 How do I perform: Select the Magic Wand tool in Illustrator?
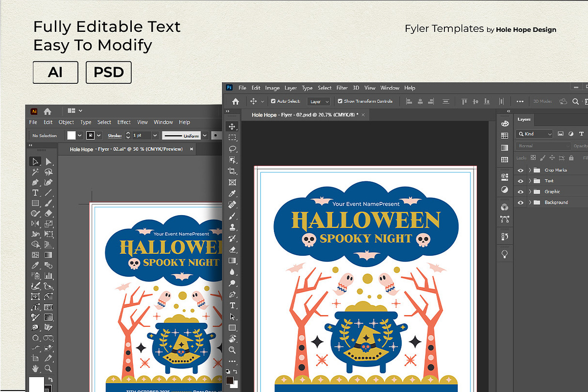pyautogui.click(x=35, y=172)
